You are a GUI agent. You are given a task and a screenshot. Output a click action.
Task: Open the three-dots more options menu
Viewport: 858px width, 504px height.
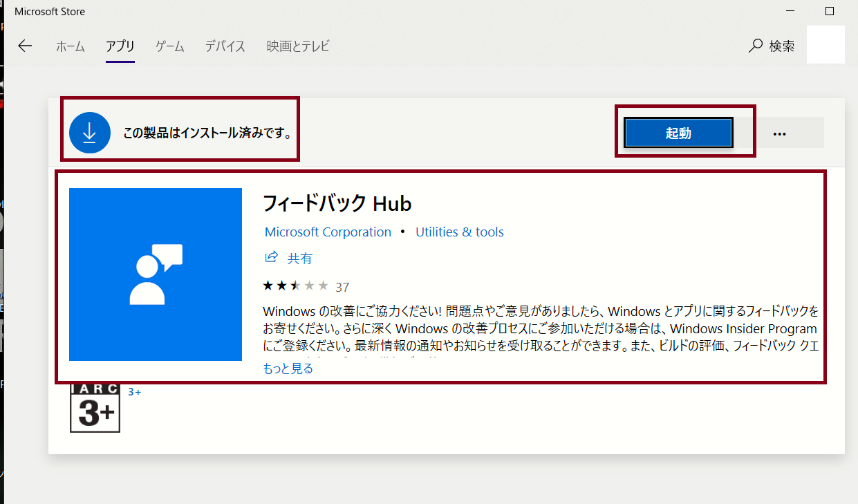pos(780,133)
